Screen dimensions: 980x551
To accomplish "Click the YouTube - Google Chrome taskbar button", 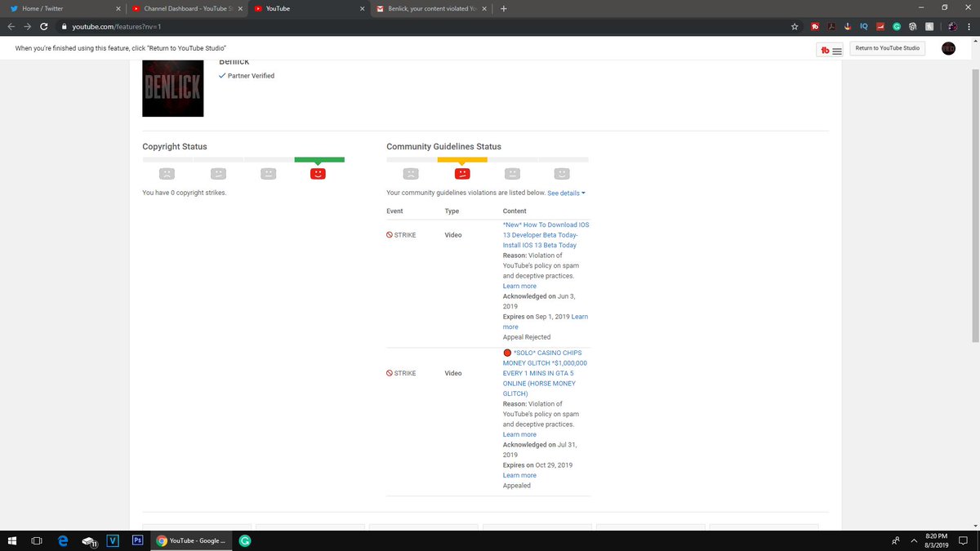I will 191,540.
